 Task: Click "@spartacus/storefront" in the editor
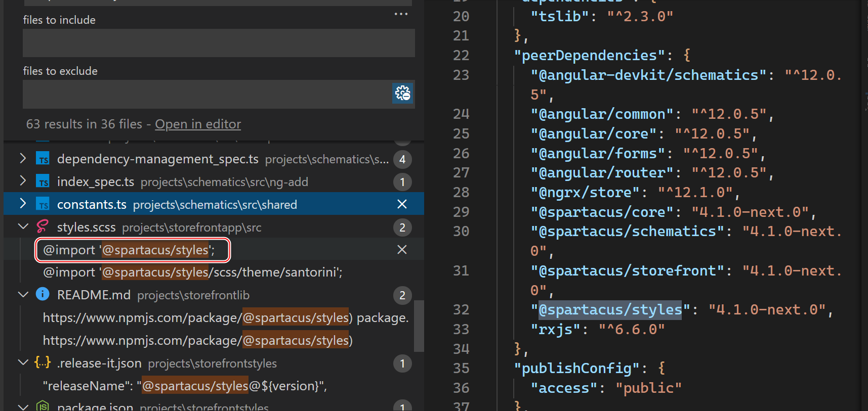(628, 271)
